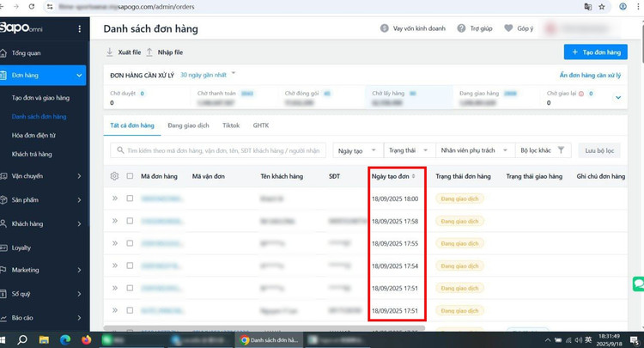Open Trợ giúp help icon in header
Viewport: 644px width, 348px height.
461,28
